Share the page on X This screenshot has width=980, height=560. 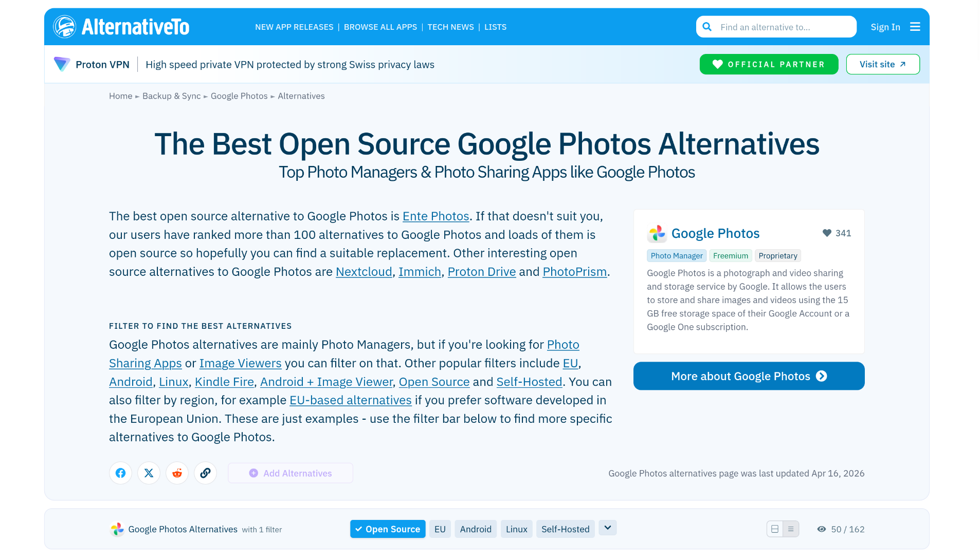[149, 473]
